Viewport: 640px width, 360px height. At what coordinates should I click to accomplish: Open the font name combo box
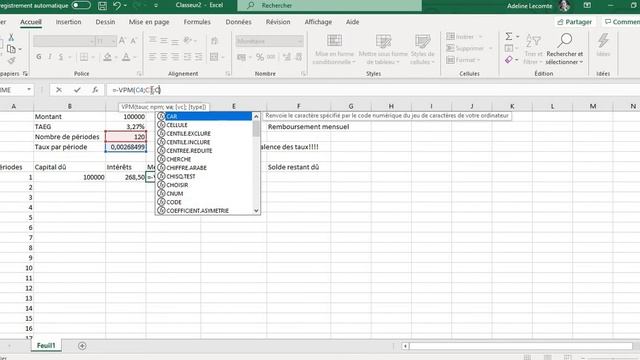[64, 41]
